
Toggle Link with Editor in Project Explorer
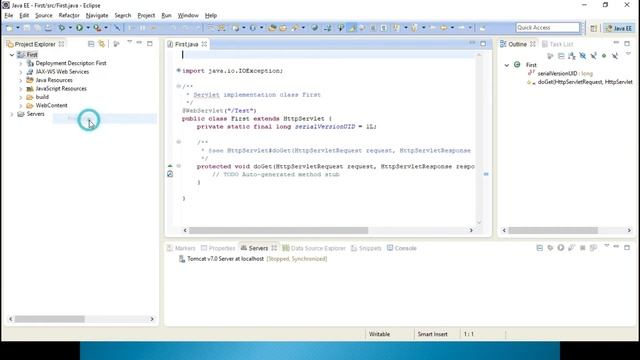102,44
